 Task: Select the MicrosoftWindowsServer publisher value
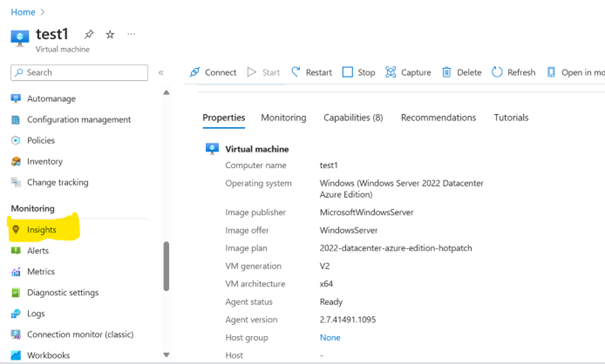pyautogui.click(x=367, y=212)
